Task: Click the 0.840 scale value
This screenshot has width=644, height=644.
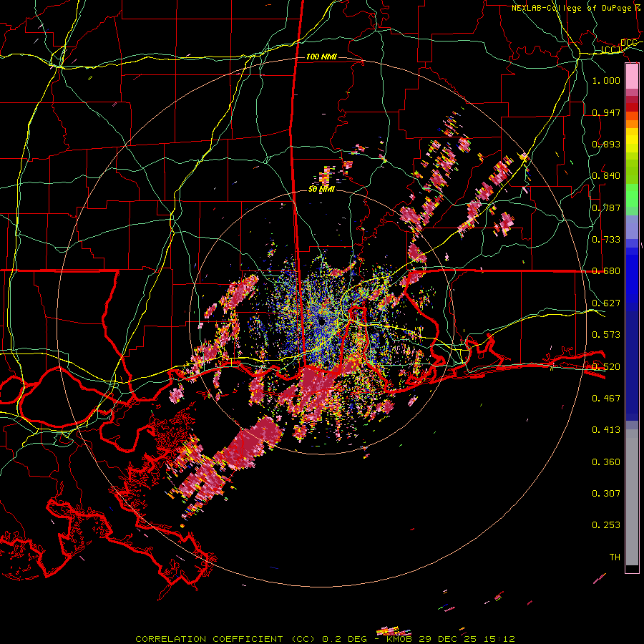Action: 606,176
